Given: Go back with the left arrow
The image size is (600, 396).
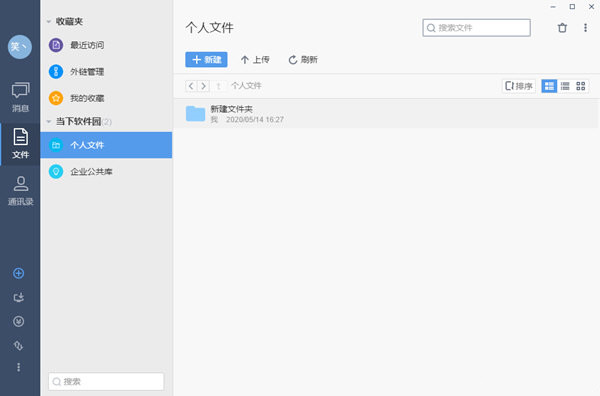Looking at the screenshot, I should 191,86.
